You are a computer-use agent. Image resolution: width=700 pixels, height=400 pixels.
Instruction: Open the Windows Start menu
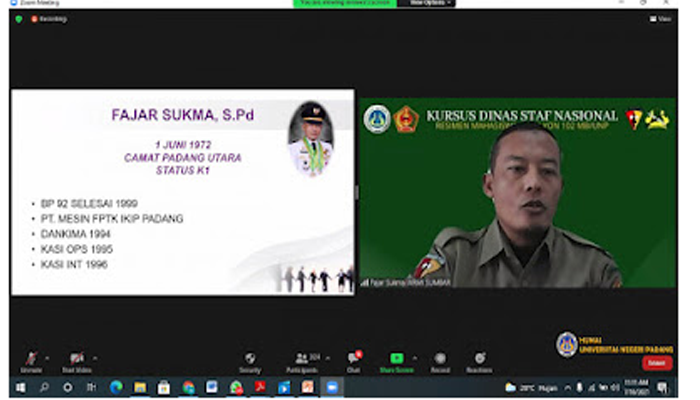tap(19, 387)
